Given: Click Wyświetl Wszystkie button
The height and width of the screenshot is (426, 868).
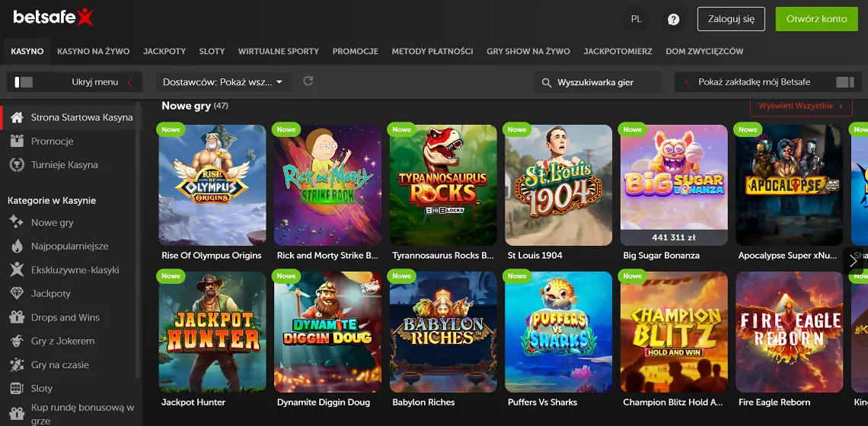Looking at the screenshot, I should pos(801,106).
